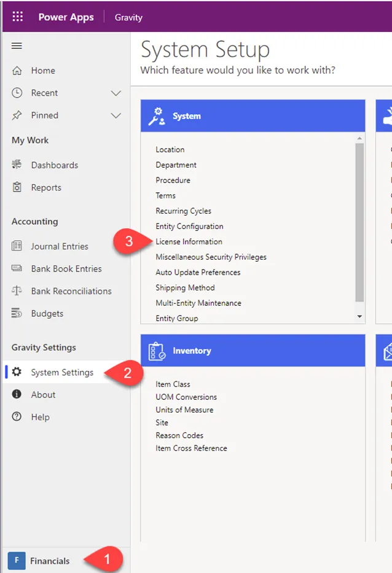Collapse the navigation with the hamburger icon
This screenshot has width=392, height=573.
tap(17, 45)
